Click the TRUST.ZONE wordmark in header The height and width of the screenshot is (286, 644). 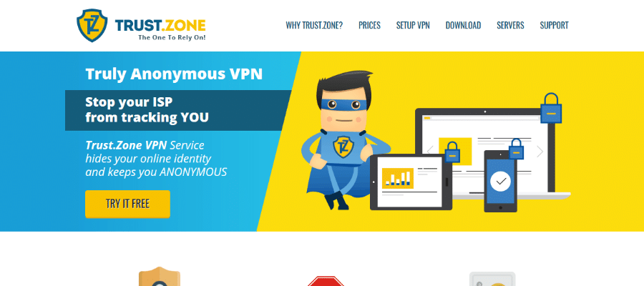coord(160,26)
